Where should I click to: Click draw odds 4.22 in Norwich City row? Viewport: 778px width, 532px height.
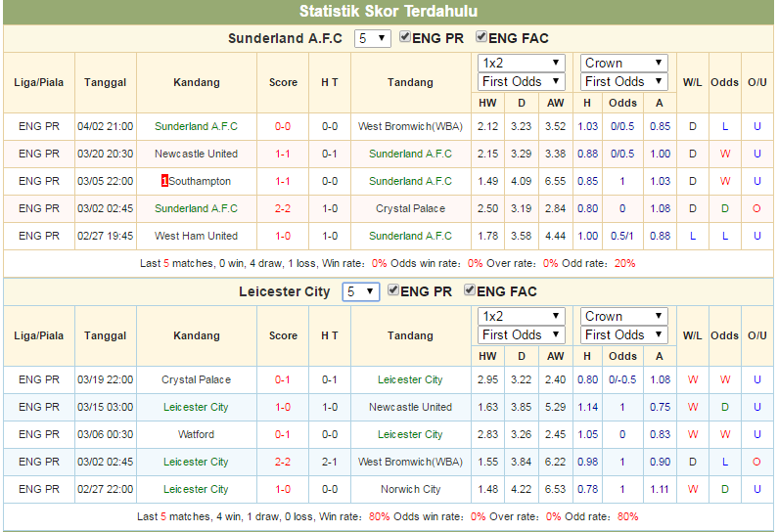pyautogui.click(x=521, y=489)
